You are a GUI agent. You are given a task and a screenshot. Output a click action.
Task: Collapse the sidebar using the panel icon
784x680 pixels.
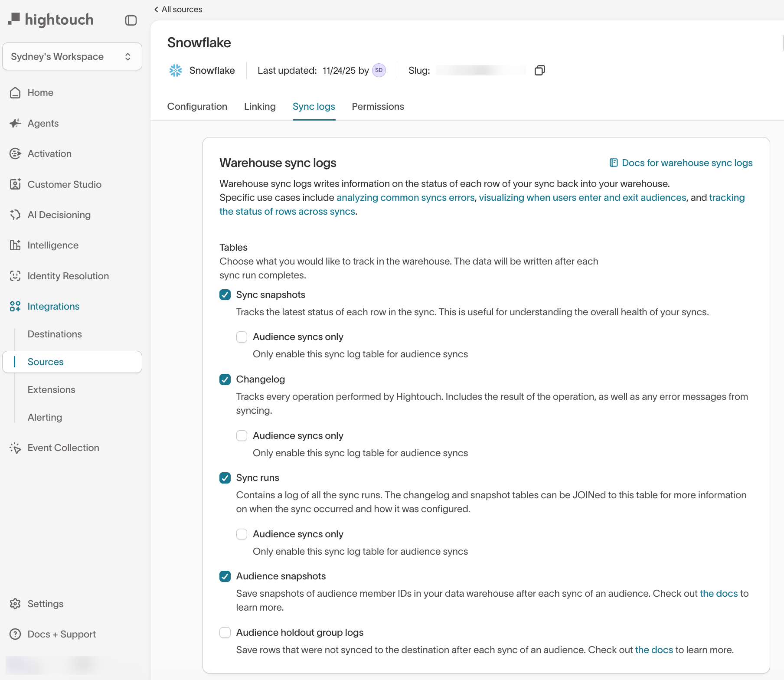pos(131,20)
